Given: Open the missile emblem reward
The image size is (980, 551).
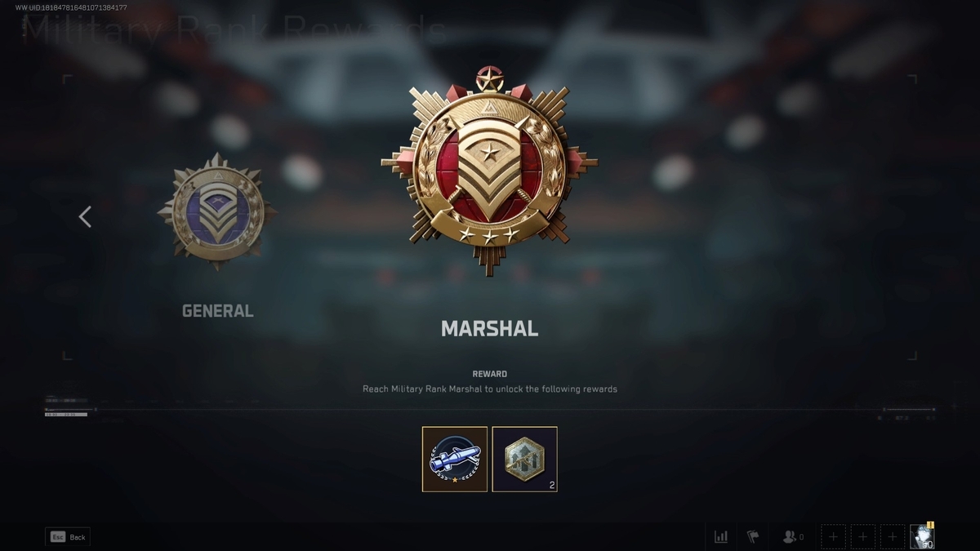Looking at the screenshot, I should (455, 459).
